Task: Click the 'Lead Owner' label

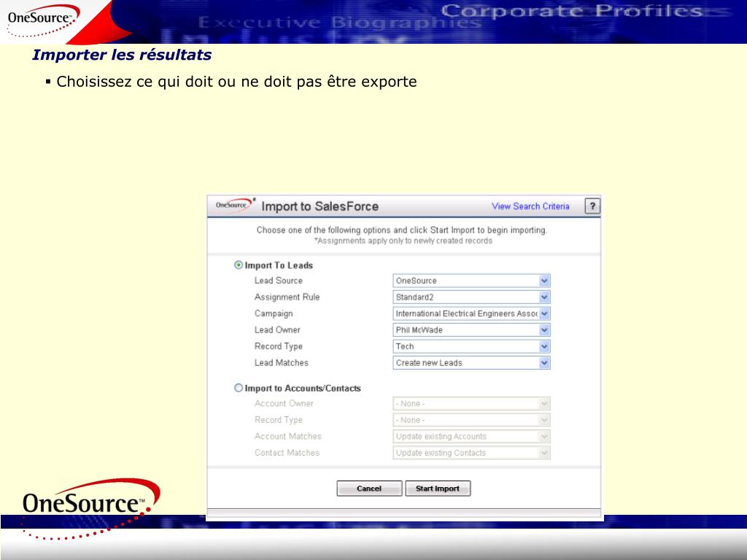Action: pyautogui.click(x=277, y=330)
